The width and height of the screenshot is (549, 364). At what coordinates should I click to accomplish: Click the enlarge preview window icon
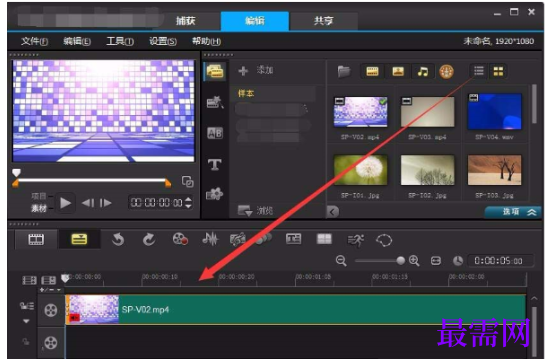[x=187, y=182]
